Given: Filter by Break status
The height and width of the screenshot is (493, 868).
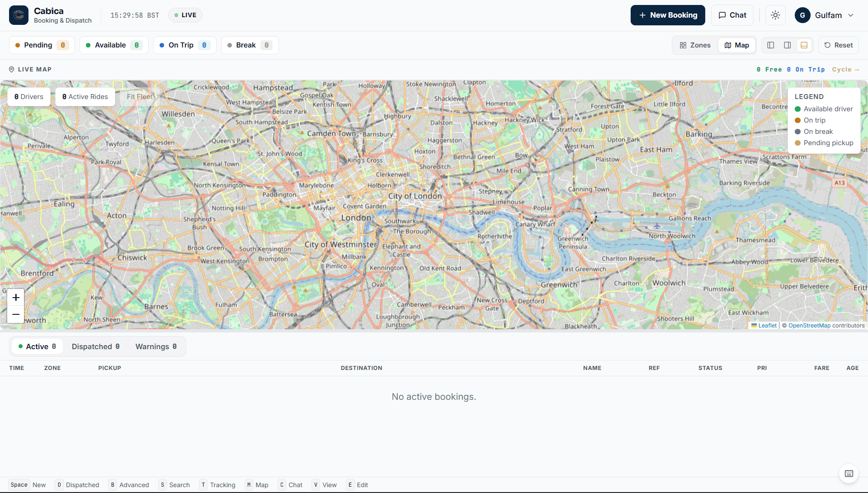Looking at the screenshot, I should click(x=250, y=45).
